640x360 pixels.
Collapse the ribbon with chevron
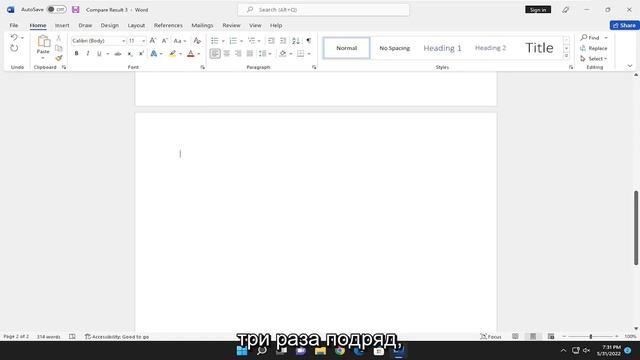click(630, 66)
